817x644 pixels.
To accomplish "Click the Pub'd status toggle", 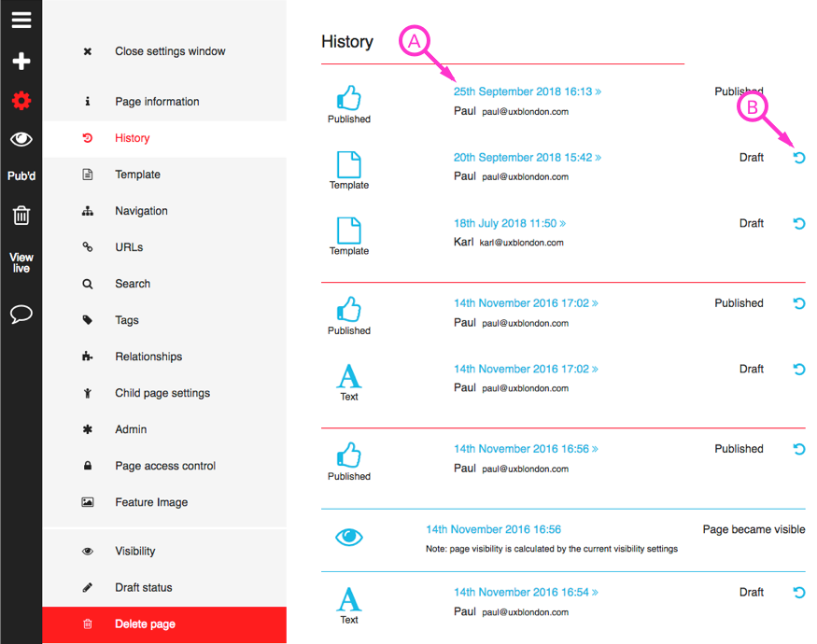I will [x=21, y=176].
